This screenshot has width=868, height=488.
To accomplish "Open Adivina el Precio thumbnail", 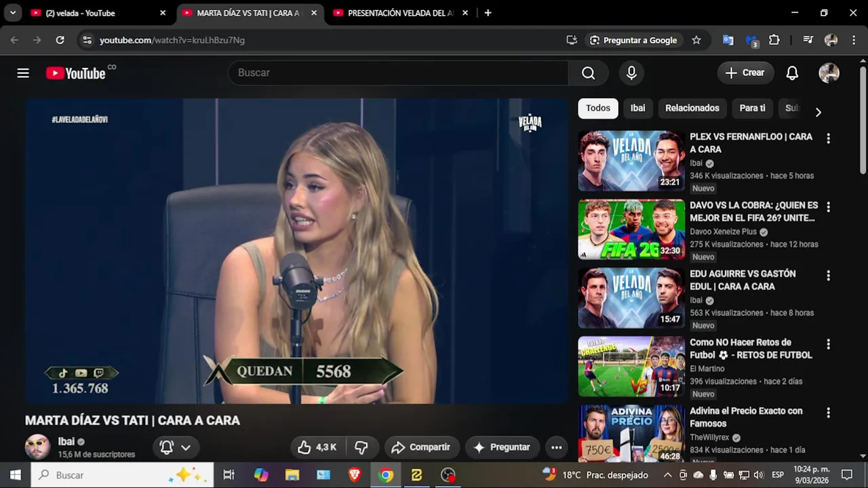I will (631, 433).
